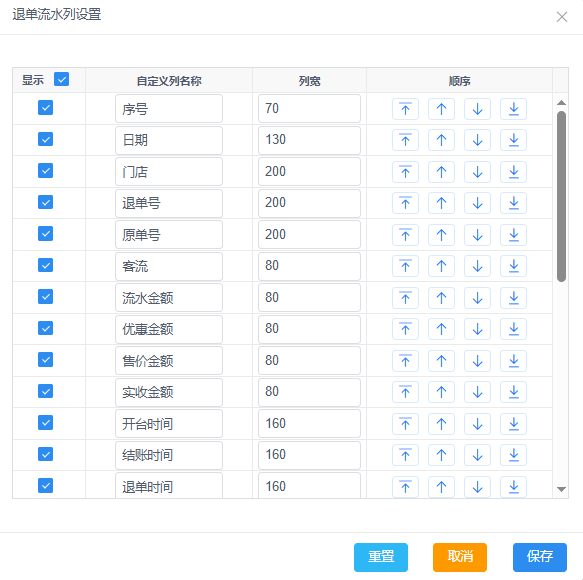Click scrollbar up arrow in table
Screen dimensions: 583x580
point(561,103)
